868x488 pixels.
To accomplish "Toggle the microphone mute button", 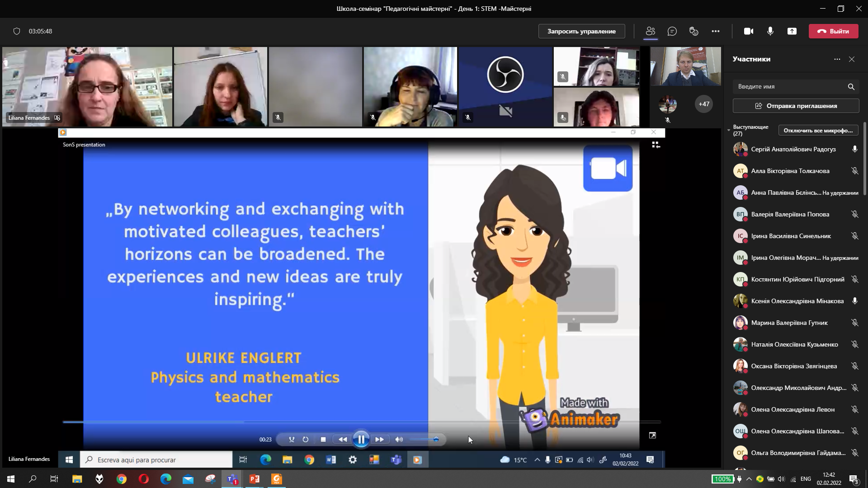I will click(770, 31).
